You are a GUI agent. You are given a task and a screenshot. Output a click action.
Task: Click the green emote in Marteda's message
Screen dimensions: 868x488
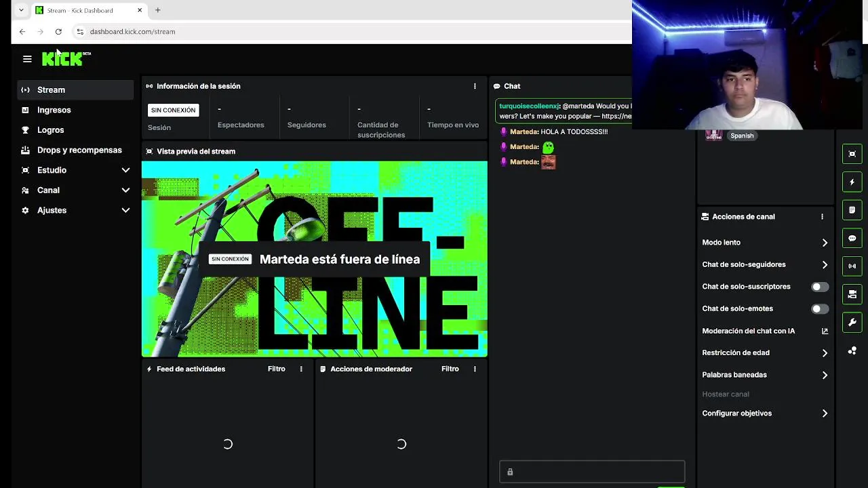548,146
